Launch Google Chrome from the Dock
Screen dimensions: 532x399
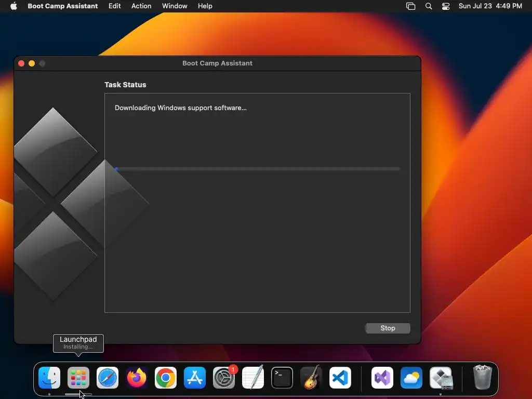(166, 378)
